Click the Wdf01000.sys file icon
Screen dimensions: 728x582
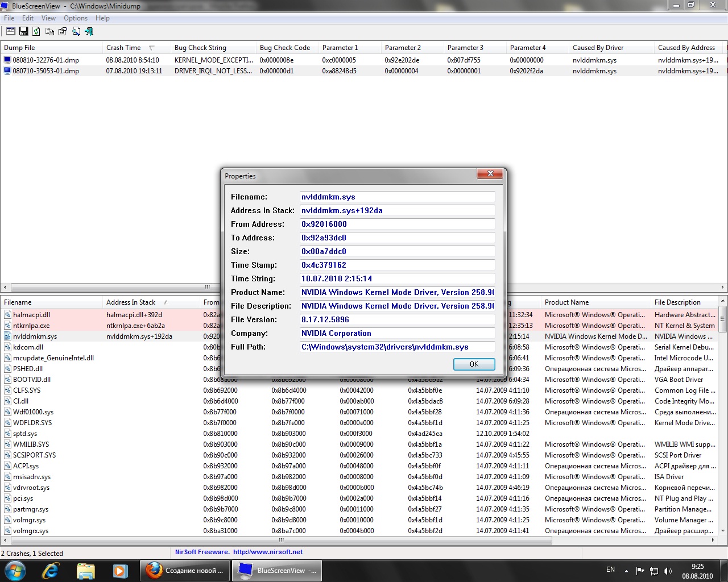[x=8, y=412]
